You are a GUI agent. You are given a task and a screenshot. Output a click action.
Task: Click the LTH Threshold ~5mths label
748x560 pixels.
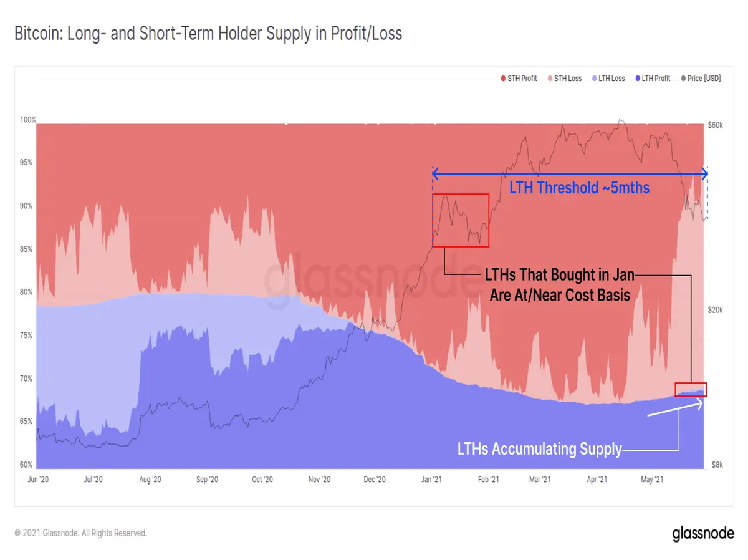[x=579, y=187]
